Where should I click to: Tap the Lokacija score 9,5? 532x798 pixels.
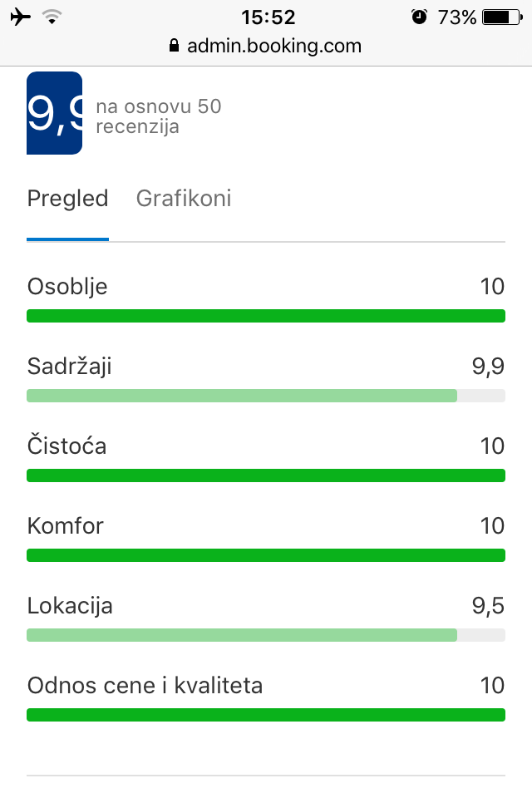tap(488, 606)
